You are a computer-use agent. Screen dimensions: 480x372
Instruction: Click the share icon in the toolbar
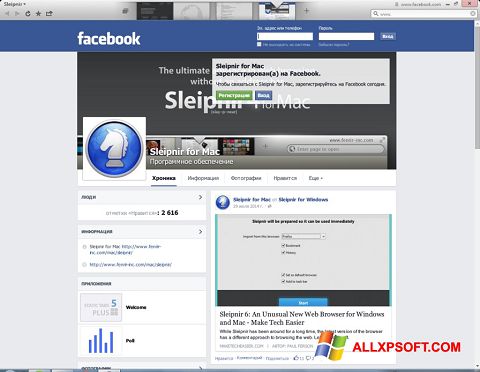(49, 14)
